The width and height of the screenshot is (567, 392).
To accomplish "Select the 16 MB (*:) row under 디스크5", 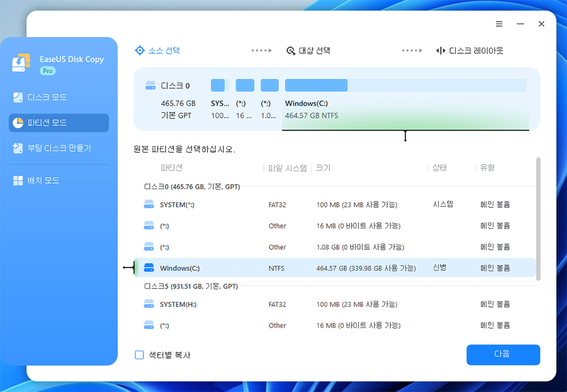I will click(335, 326).
